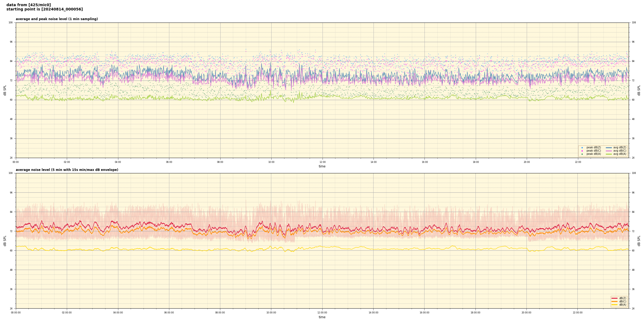Click the right 'dB SPL' label of bottom chart
The image size is (644, 322).
tap(639, 241)
